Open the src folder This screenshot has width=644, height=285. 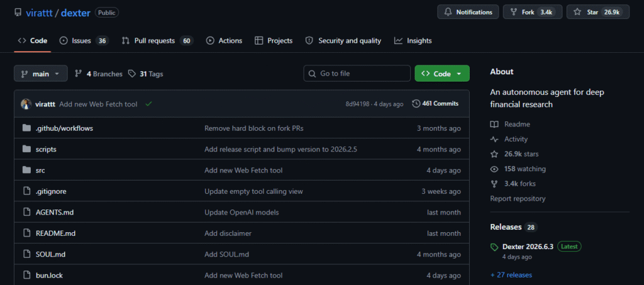point(40,170)
